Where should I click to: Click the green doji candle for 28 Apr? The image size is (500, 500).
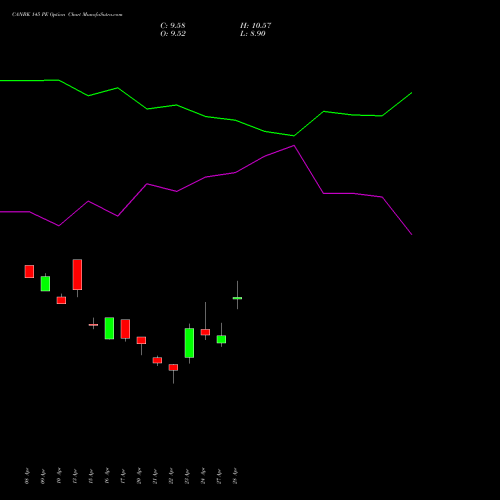[x=237, y=298]
